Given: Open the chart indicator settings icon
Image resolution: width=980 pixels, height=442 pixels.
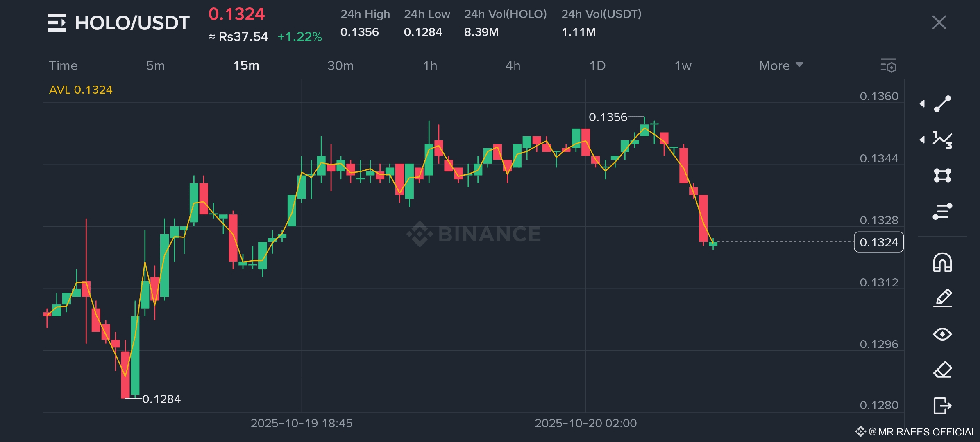Looking at the screenshot, I should [889, 65].
